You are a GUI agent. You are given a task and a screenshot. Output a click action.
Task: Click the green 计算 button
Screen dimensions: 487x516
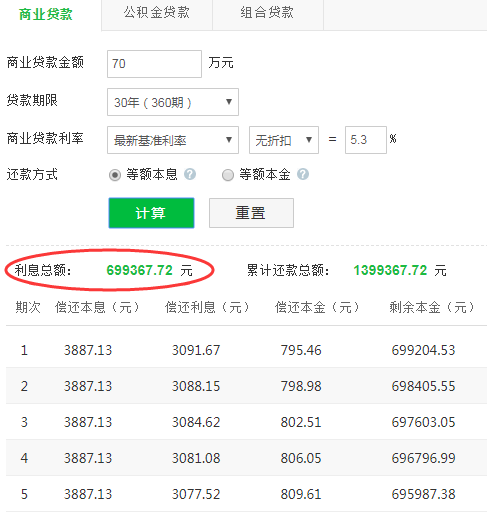pos(151,213)
